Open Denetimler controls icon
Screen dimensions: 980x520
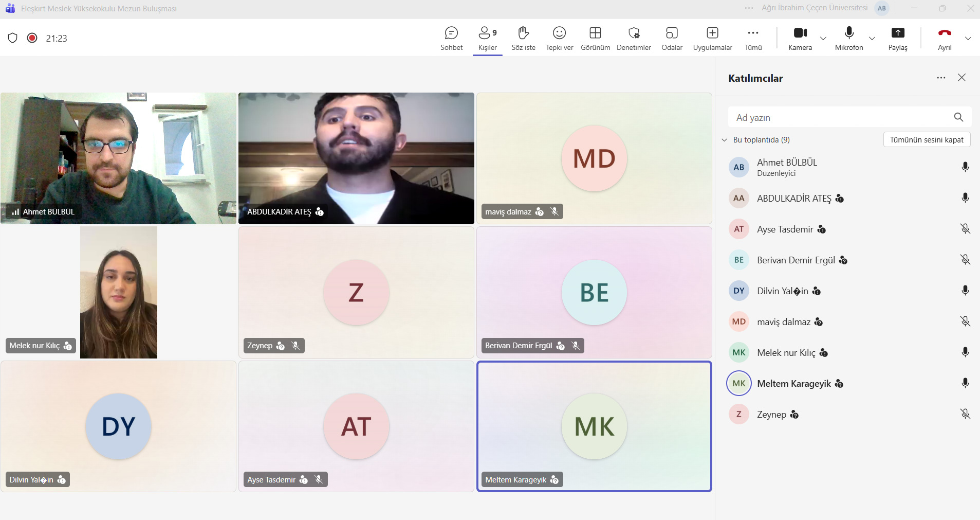[634, 33]
